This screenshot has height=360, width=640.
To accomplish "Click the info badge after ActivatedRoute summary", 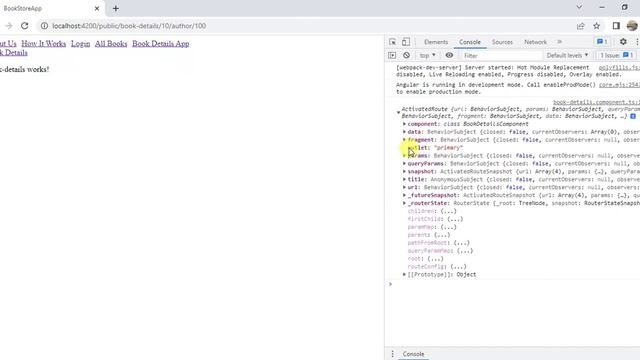I will (633, 116).
